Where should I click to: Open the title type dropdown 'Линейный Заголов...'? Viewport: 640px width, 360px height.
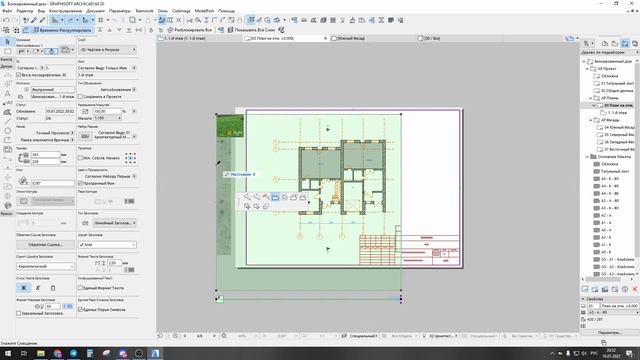click(x=114, y=223)
